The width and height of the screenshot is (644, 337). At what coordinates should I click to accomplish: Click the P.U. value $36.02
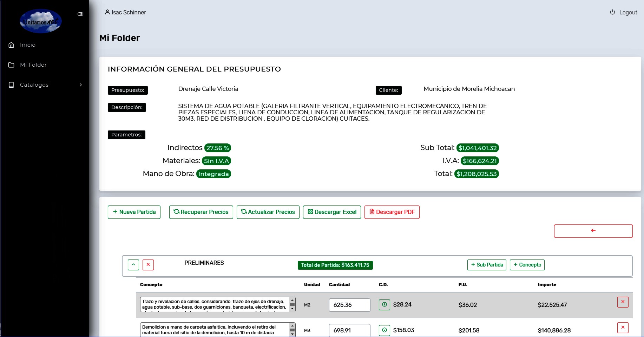pos(468,305)
